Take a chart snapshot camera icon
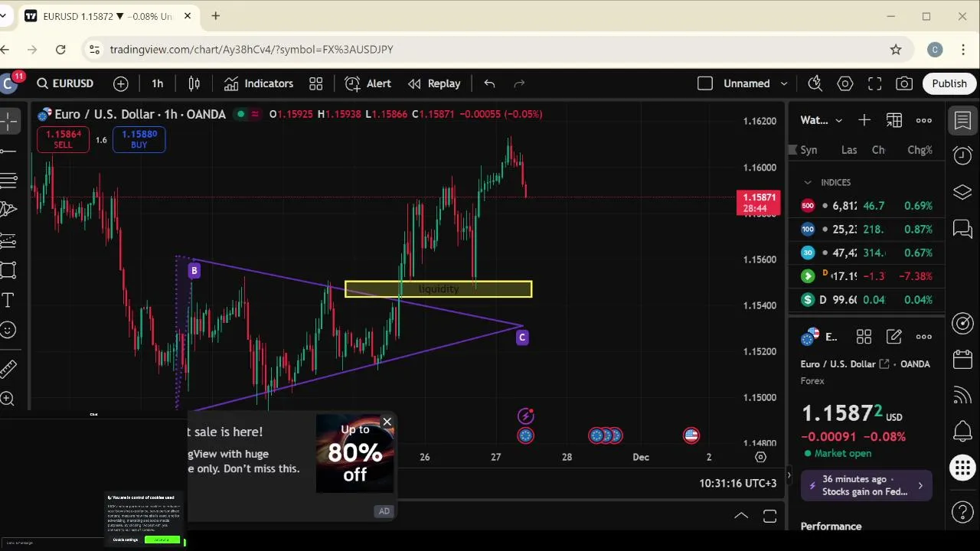Viewport: 980px width, 551px height. pos(904,83)
